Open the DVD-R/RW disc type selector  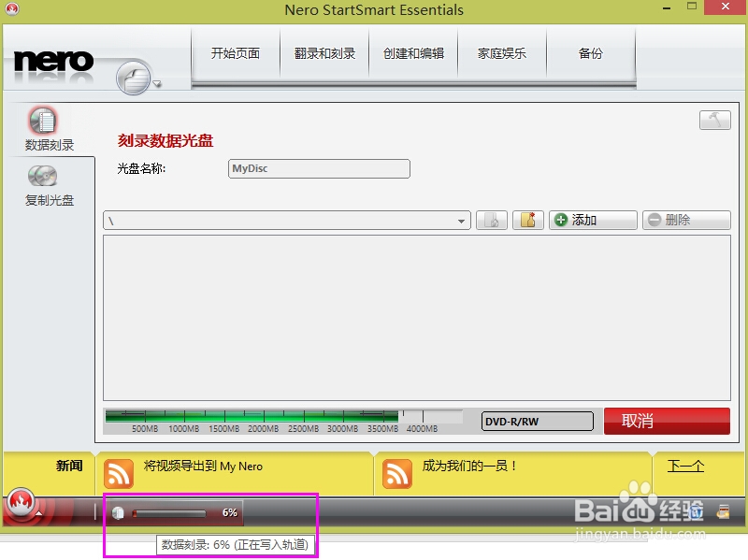pyautogui.click(x=537, y=422)
